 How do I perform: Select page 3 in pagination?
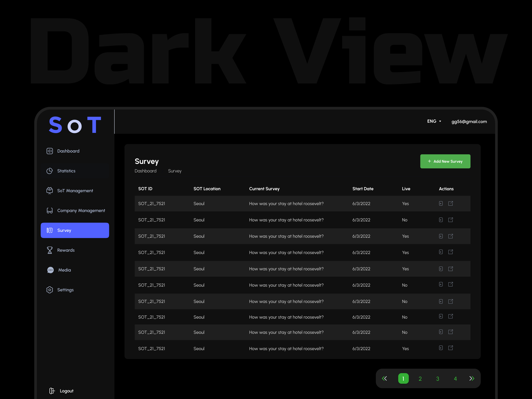point(437,378)
